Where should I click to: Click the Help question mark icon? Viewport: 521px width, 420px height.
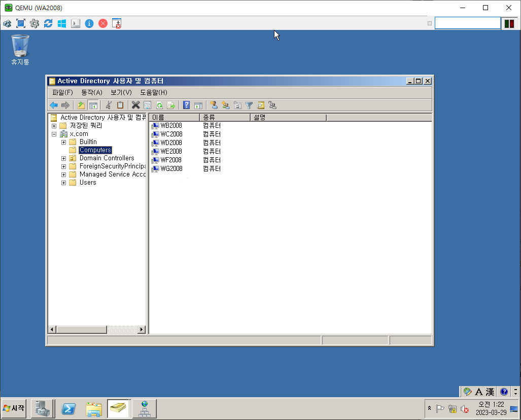coord(186,106)
